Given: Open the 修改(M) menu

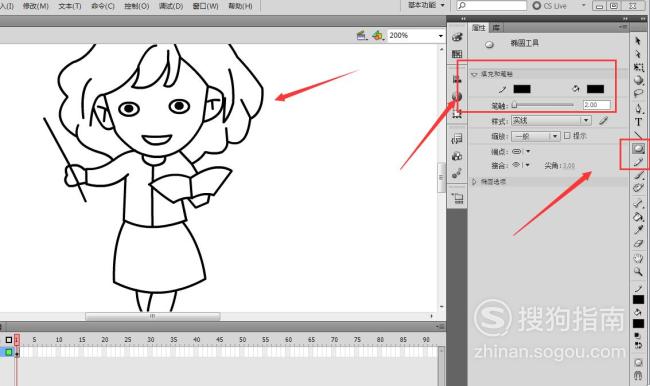Looking at the screenshot, I should pyautogui.click(x=35, y=6).
